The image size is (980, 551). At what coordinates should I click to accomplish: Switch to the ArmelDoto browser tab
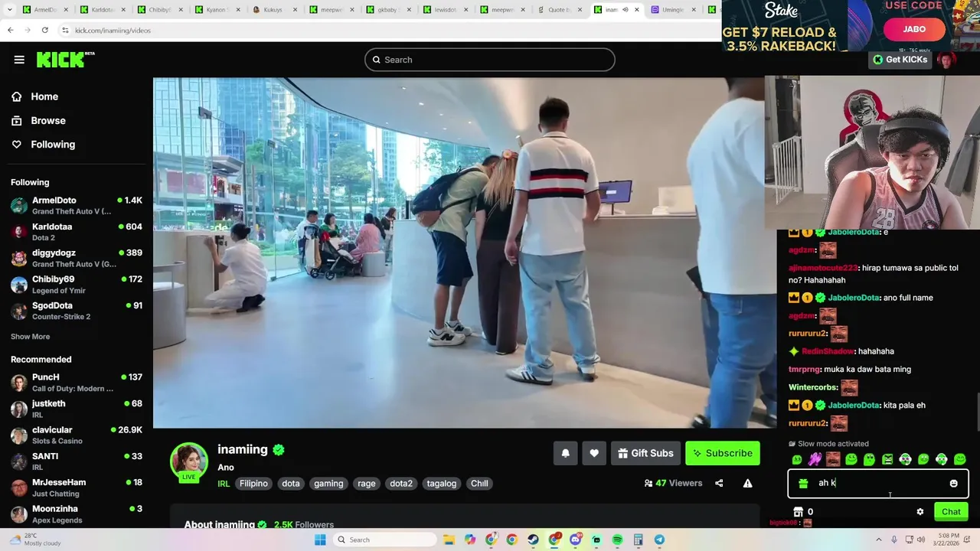click(47, 10)
